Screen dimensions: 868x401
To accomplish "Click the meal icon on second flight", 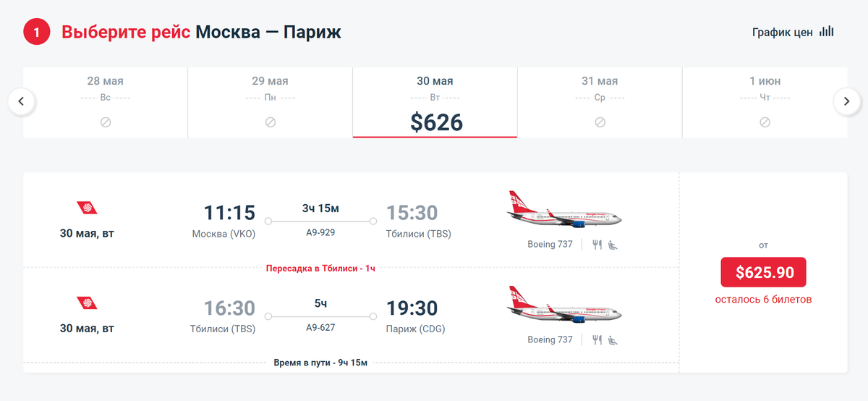I will tap(597, 339).
